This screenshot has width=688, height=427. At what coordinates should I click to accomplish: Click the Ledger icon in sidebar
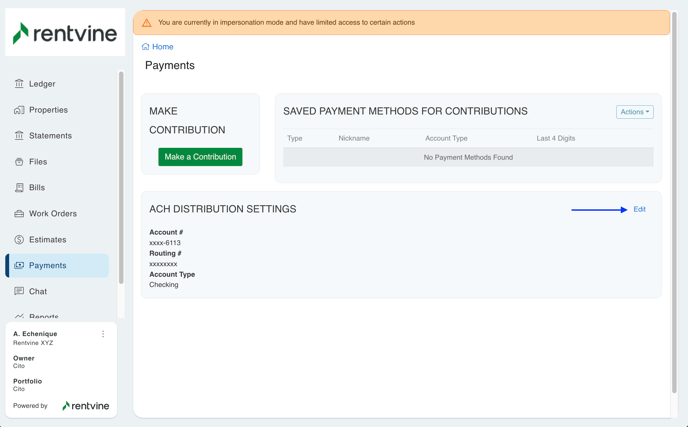point(19,84)
